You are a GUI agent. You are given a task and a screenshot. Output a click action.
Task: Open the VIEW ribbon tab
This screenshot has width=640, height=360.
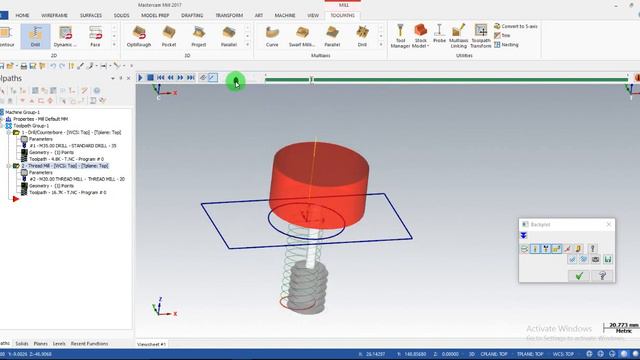[313, 16]
